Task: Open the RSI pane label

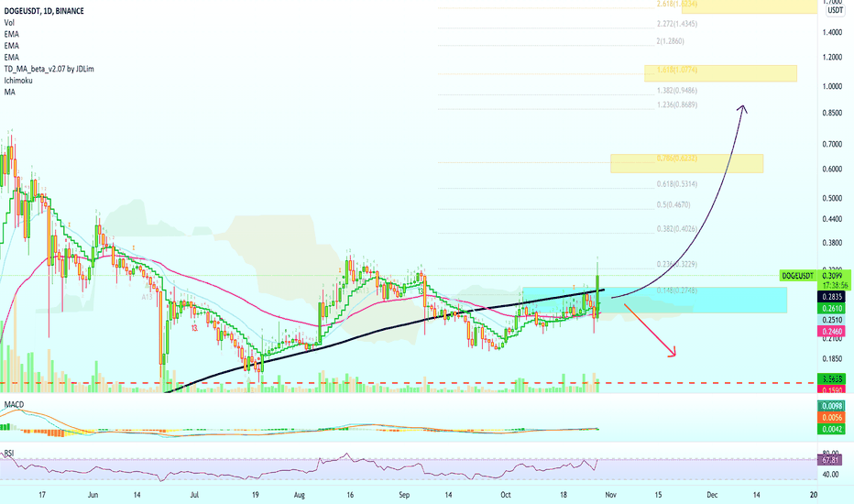Action: 9,453
